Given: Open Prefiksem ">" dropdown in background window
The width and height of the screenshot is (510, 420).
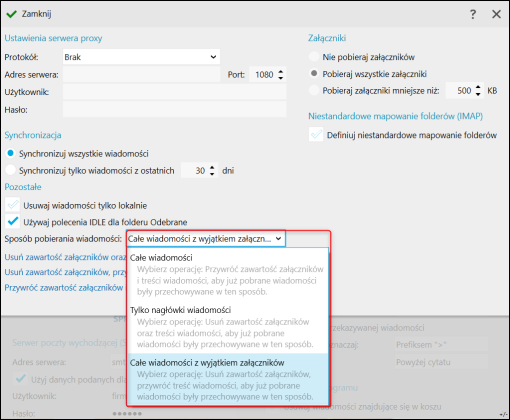Looking at the screenshot, I should click(x=441, y=344).
